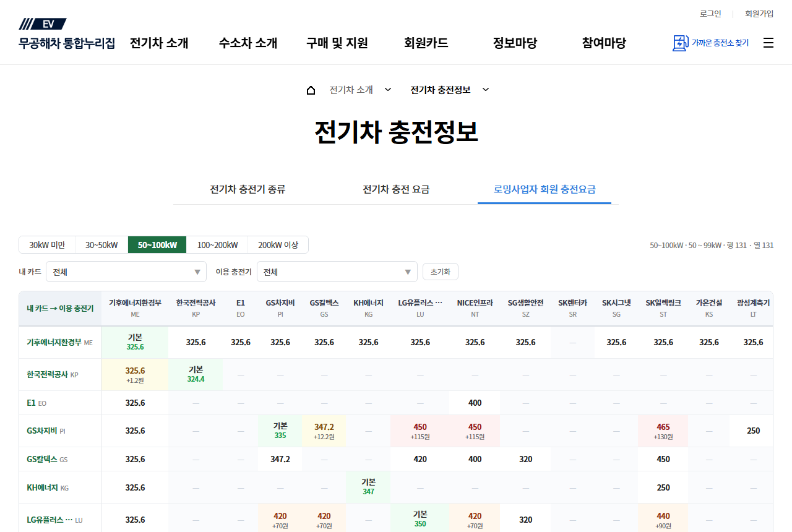Click 기본 335 cell in GS차지비 row

point(280,431)
